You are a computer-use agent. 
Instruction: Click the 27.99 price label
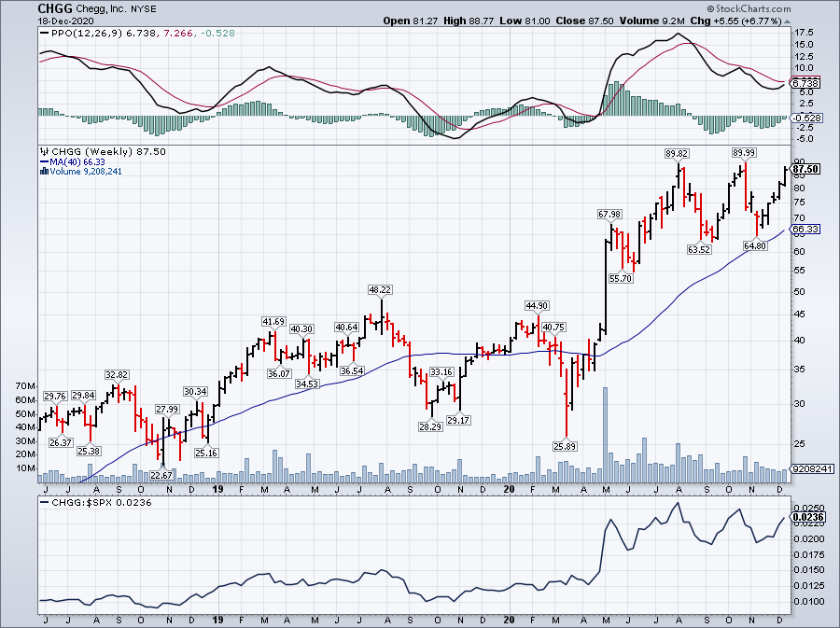point(167,409)
